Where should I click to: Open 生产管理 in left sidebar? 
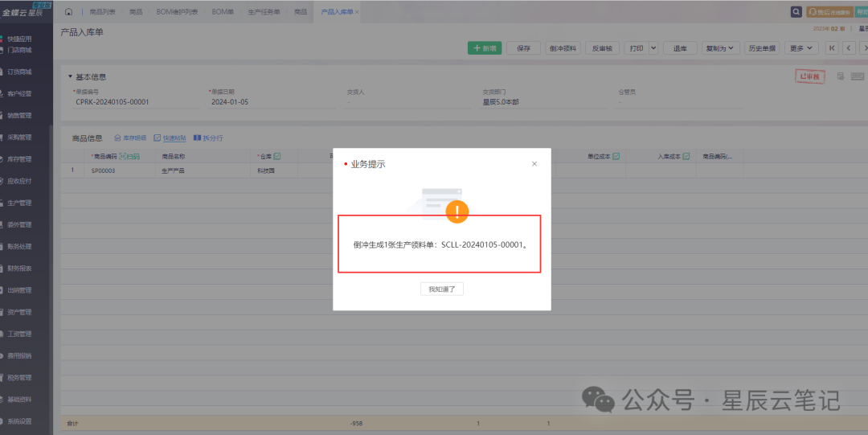pyautogui.click(x=19, y=203)
